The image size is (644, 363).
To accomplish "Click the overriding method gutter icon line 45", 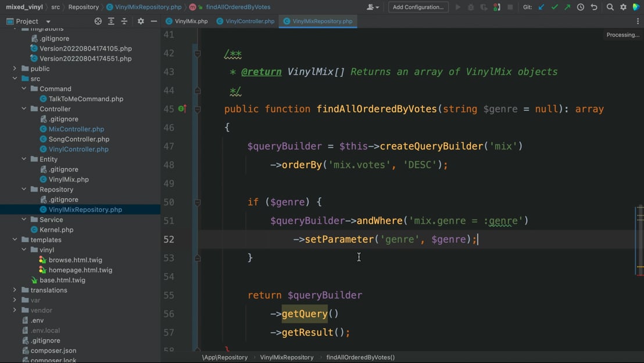I will tap(183, 109).
